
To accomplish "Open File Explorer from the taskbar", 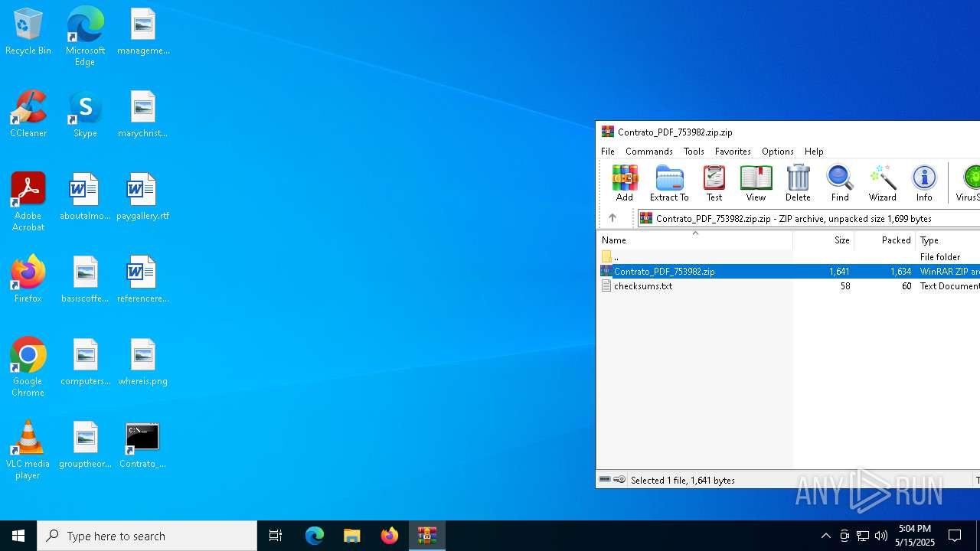I will 352,536.
